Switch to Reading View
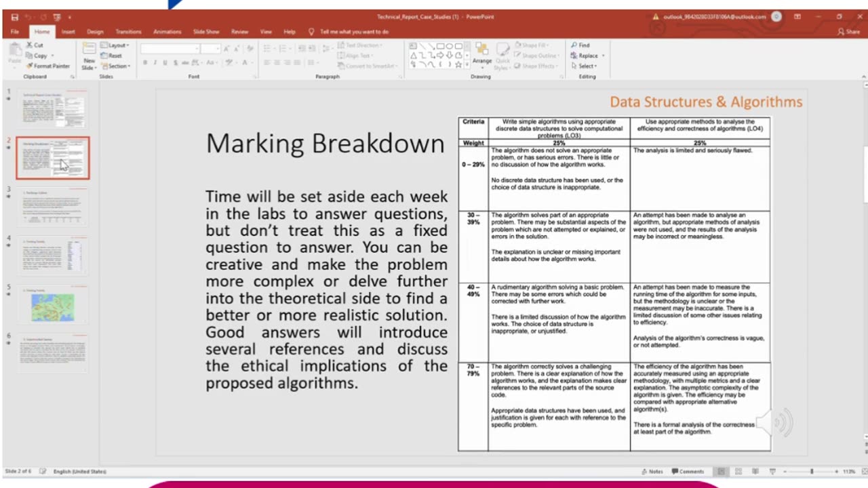This screenshot has width=868, height=488. [x=755, y=471]
